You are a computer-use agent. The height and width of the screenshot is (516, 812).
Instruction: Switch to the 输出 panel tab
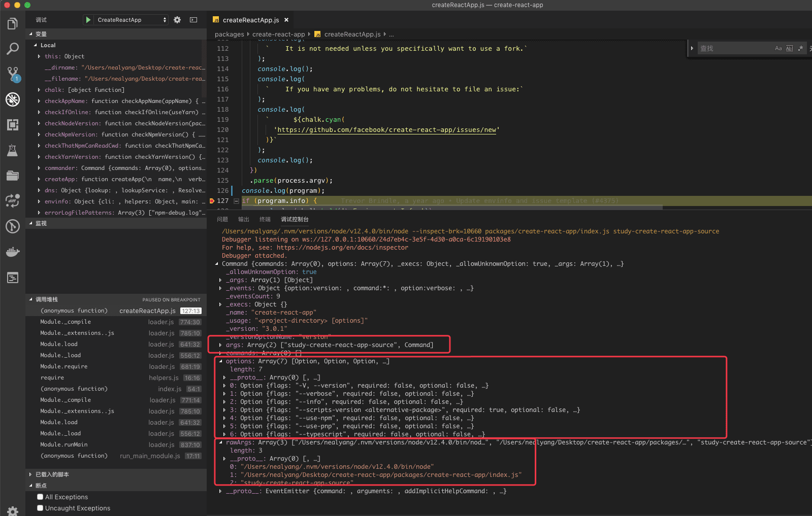pyautogui.click(x=244, y=219)
